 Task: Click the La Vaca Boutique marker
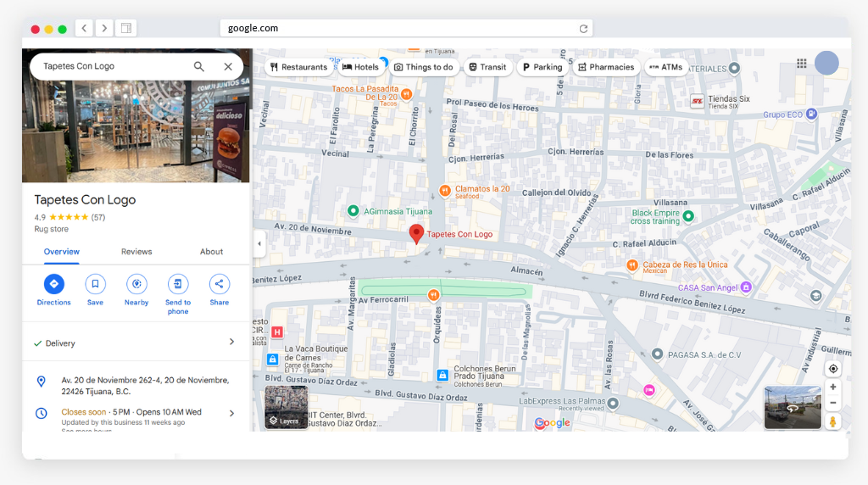tap(272, 359)
